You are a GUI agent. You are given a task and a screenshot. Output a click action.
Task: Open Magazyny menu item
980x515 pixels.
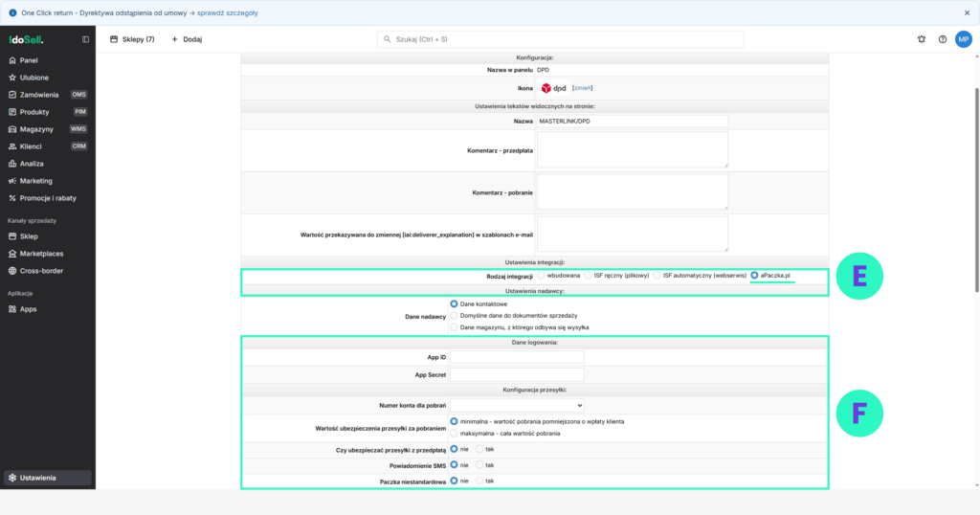point(48,129)
